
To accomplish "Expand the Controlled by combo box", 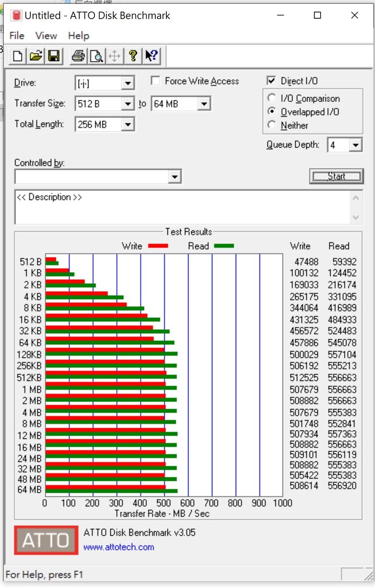I will tap(174, 177).
